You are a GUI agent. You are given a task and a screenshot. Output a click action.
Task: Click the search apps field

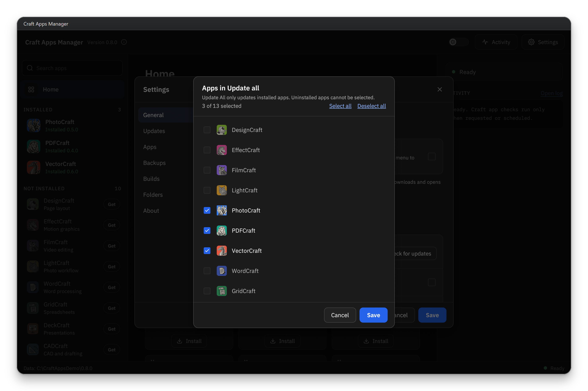(x=72, y=68)
